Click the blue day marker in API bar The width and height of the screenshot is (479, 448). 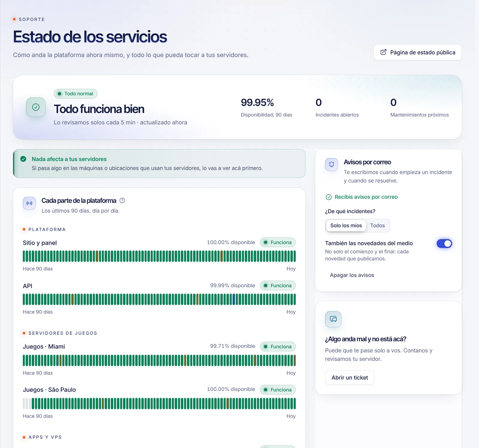click(x=234, y=299)
